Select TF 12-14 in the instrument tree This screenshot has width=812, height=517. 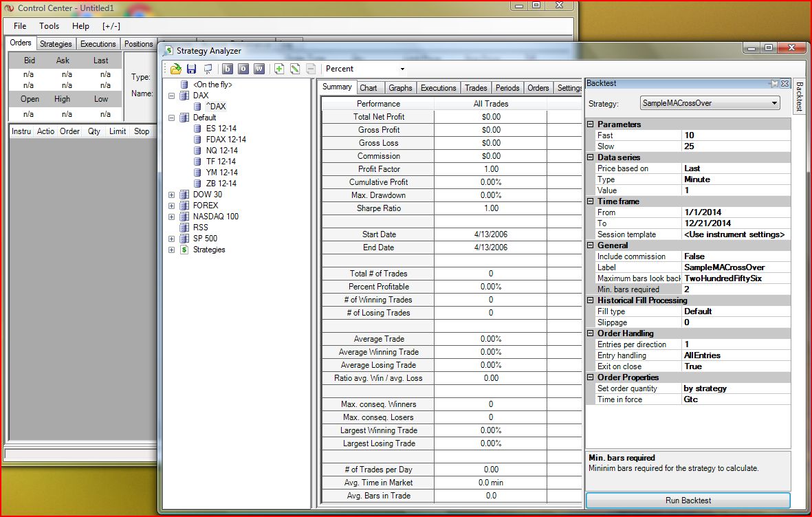tap(221, 161)
